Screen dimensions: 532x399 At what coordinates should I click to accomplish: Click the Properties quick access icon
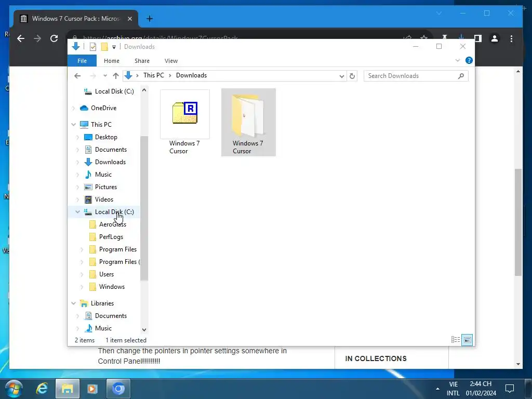(x=92, y=47)
